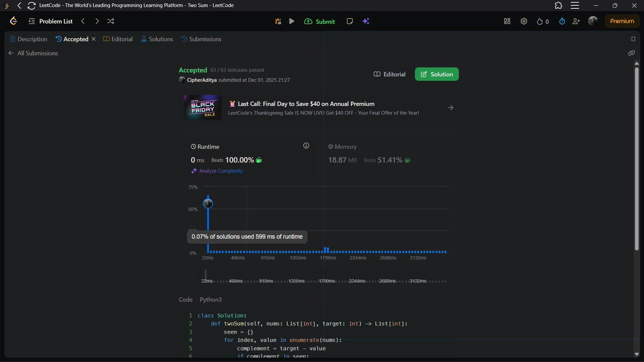
Task: Copy the submission link icon
Action: [x=632, y=53]
